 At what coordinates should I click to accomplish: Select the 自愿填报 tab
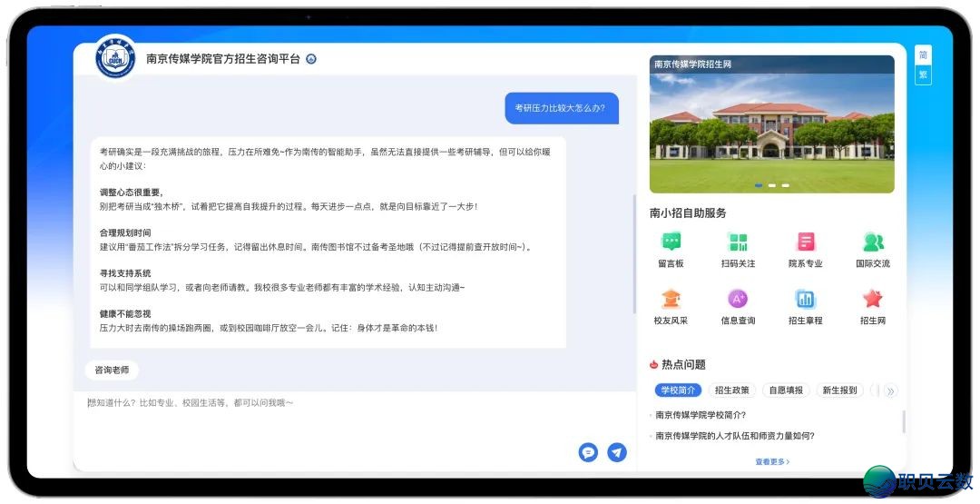786,390
